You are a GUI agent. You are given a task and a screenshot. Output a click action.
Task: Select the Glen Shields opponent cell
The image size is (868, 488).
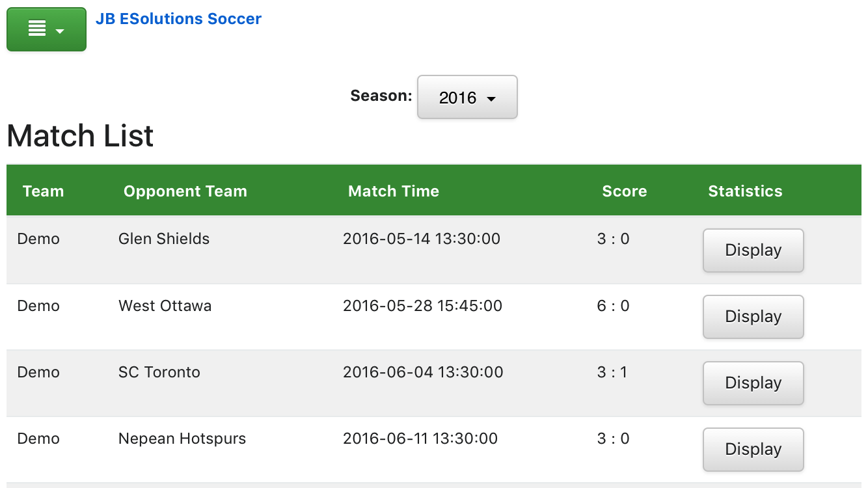pos(164,239)
